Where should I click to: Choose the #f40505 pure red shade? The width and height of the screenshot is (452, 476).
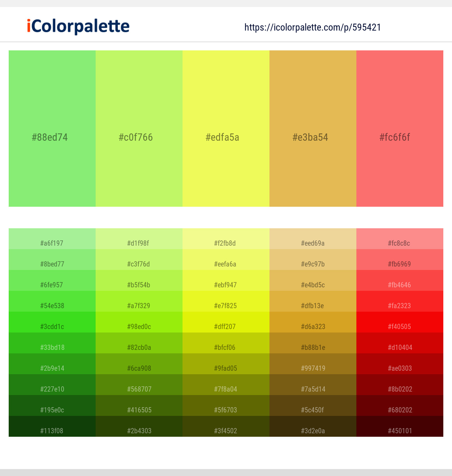400,322
